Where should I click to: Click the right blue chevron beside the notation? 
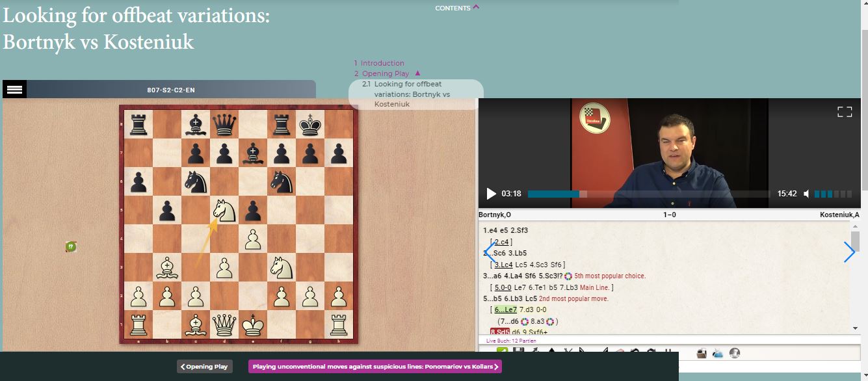click(850, 252)
